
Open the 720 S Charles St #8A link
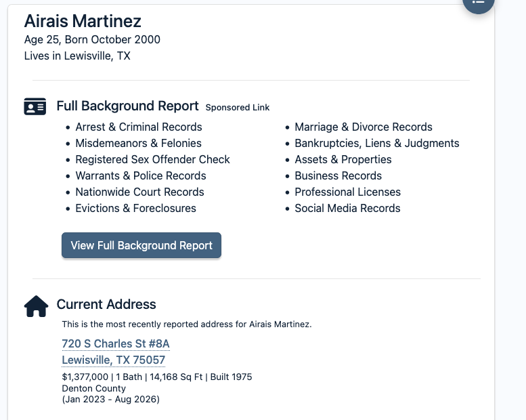pyautogui.click(x=116, y=343)
